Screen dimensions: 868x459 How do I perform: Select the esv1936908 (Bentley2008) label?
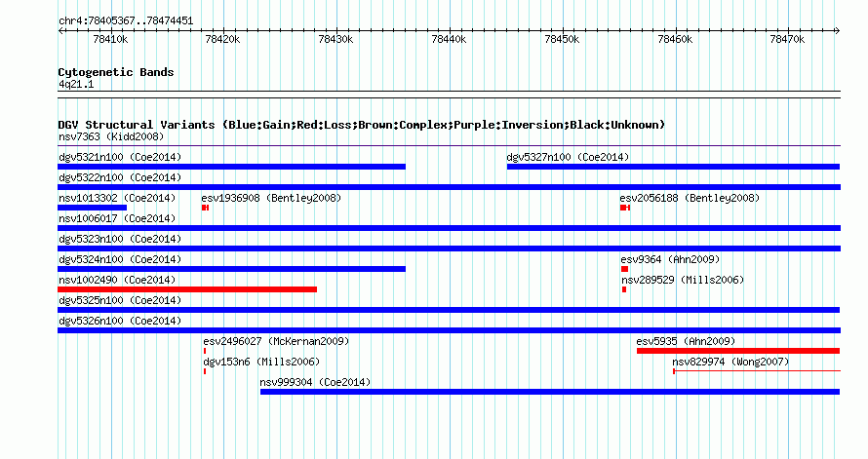click(271, 198)
